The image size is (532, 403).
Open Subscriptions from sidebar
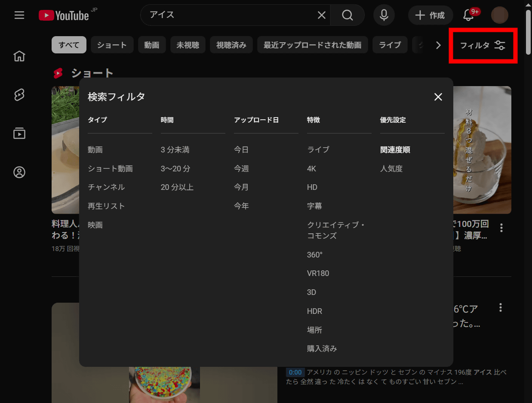19,133
